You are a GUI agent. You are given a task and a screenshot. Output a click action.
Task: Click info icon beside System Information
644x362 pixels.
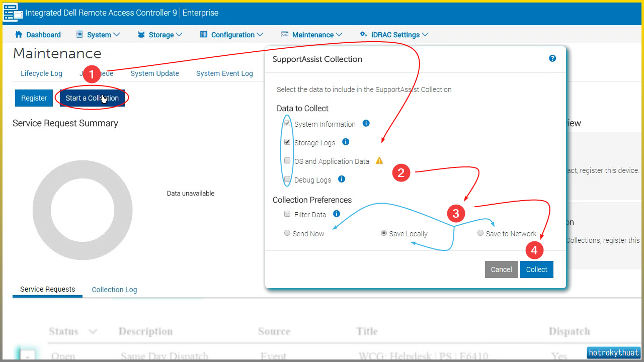click(366, 123)
